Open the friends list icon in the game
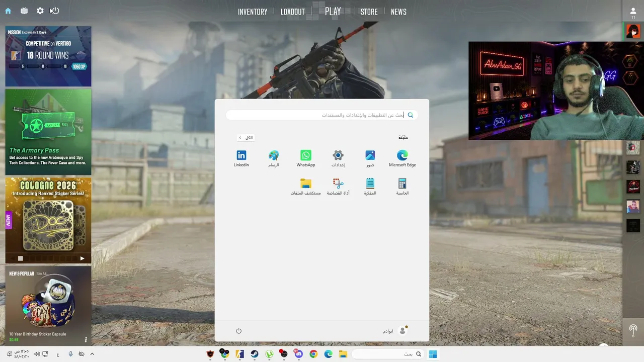 (x=633, y=13)
